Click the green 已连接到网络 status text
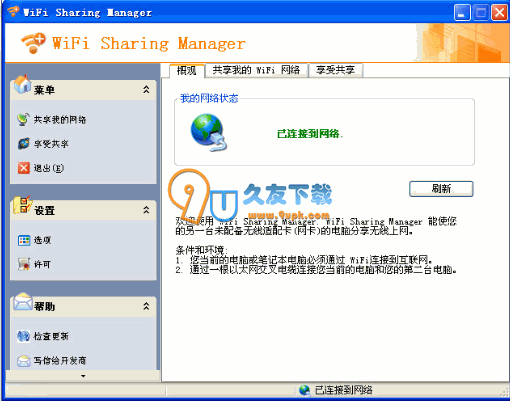 [310, 134]
